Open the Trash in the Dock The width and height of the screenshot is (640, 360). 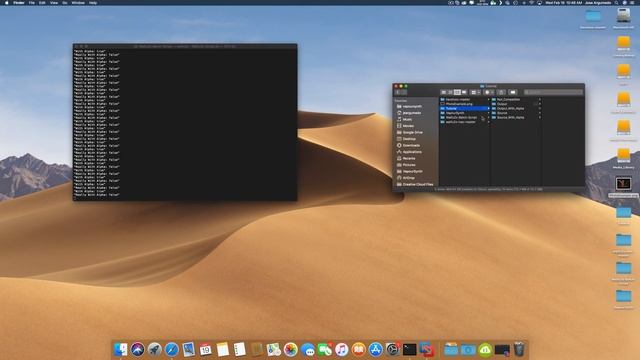pos(519,349)
